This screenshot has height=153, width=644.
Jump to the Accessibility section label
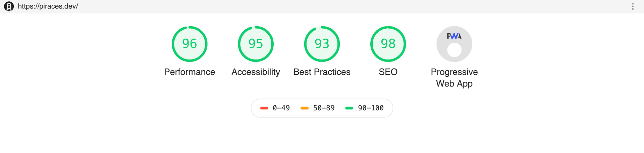click(256, 72)
